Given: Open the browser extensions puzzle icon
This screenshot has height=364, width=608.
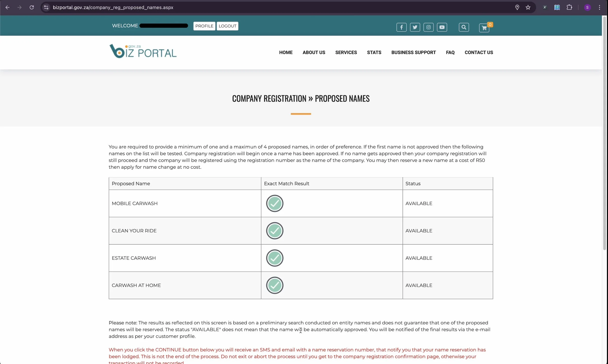Looking at the screenshot, I should pyautogui.click(x=569, y=7).
